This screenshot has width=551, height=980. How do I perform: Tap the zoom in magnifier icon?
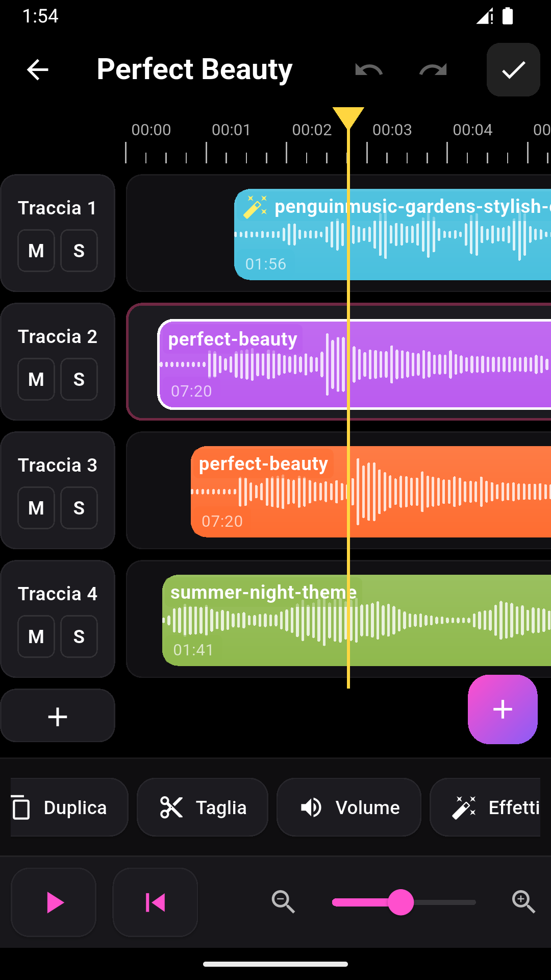[x=523, y=902]
